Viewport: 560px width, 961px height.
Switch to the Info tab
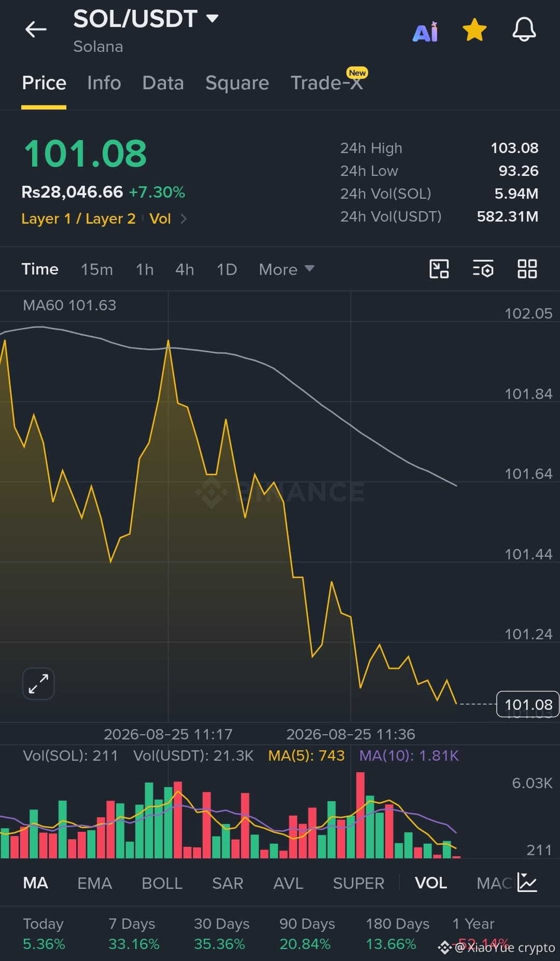pos(104,83)
